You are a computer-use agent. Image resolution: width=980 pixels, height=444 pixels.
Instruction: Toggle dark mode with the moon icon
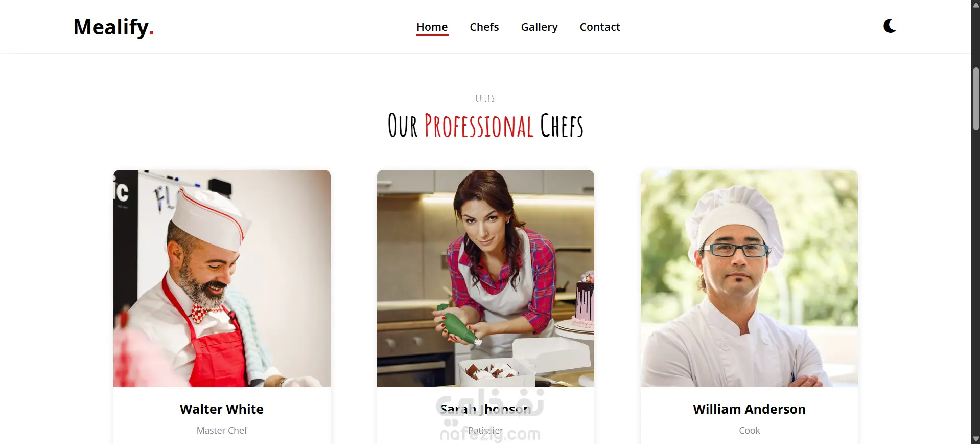890,26
